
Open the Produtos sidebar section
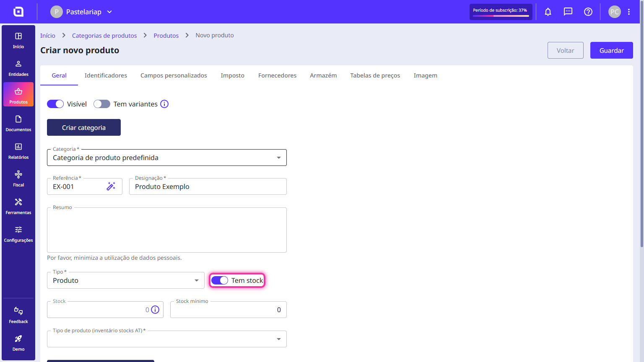click(18, 95)
